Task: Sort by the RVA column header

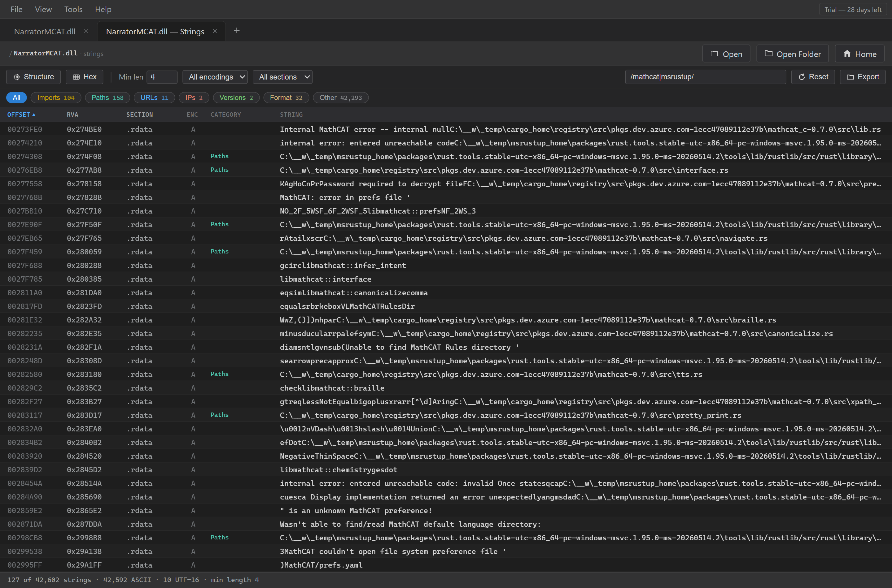Action: click(72, 115)
